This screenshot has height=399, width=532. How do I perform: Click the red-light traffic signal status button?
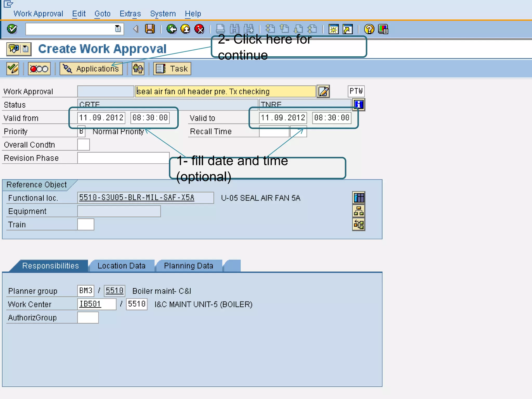tap(39, 69)
